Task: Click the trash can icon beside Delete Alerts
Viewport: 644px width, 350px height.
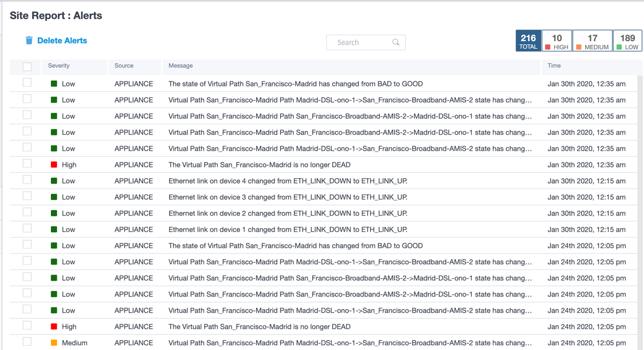Action: (x=29, y=41)
